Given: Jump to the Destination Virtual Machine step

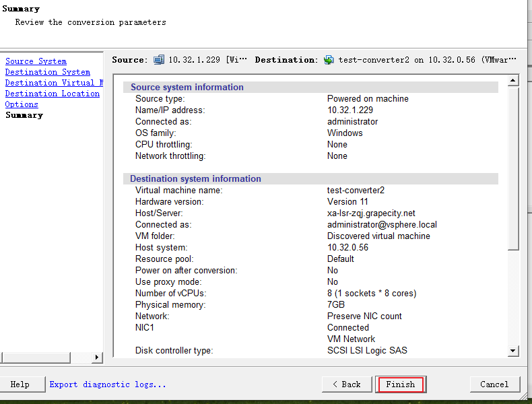Looking at the screenshot, I should tap(54, 83).
